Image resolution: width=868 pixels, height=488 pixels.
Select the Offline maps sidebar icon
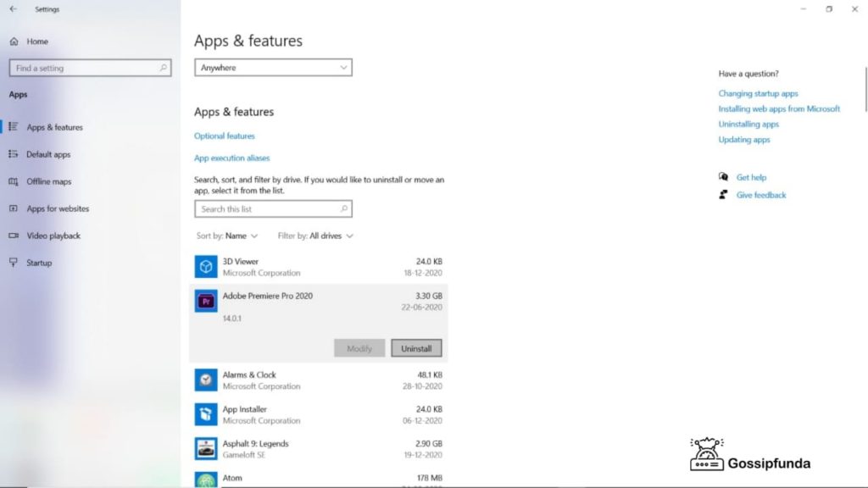(14, 181)
